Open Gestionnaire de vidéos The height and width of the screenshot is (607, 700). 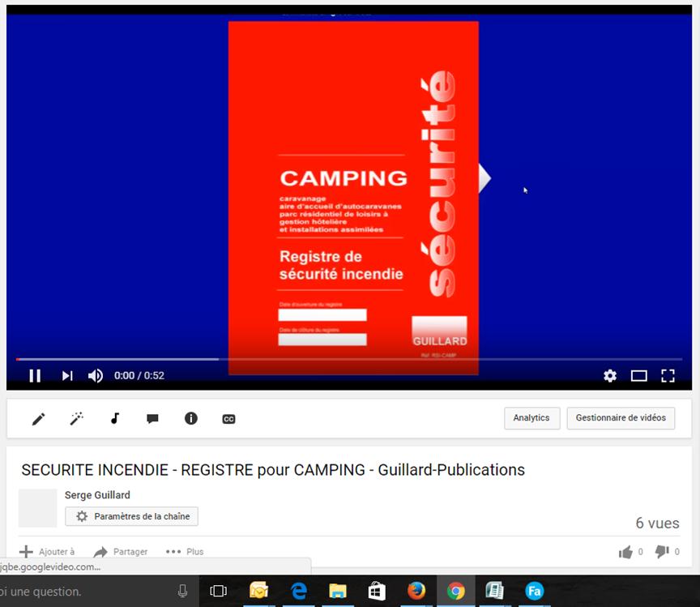pyautogui.click(x=621, y=418)
